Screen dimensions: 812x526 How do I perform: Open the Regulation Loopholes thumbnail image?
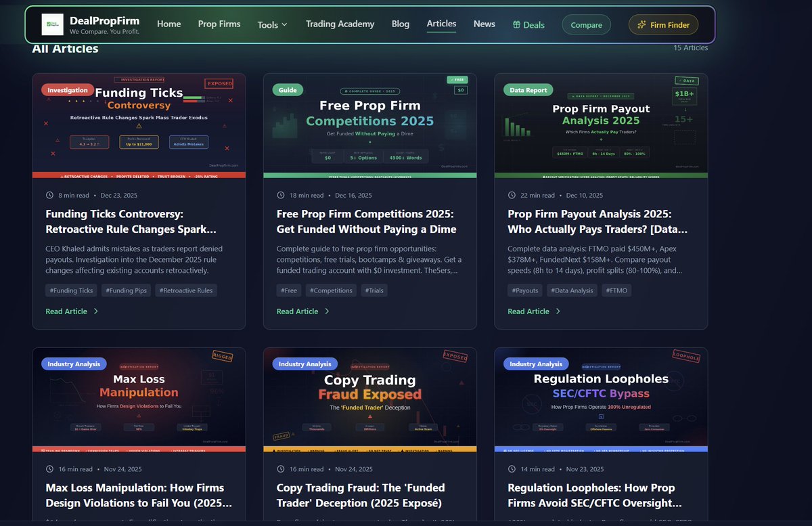pyautogui.click(x=601, y=399)
